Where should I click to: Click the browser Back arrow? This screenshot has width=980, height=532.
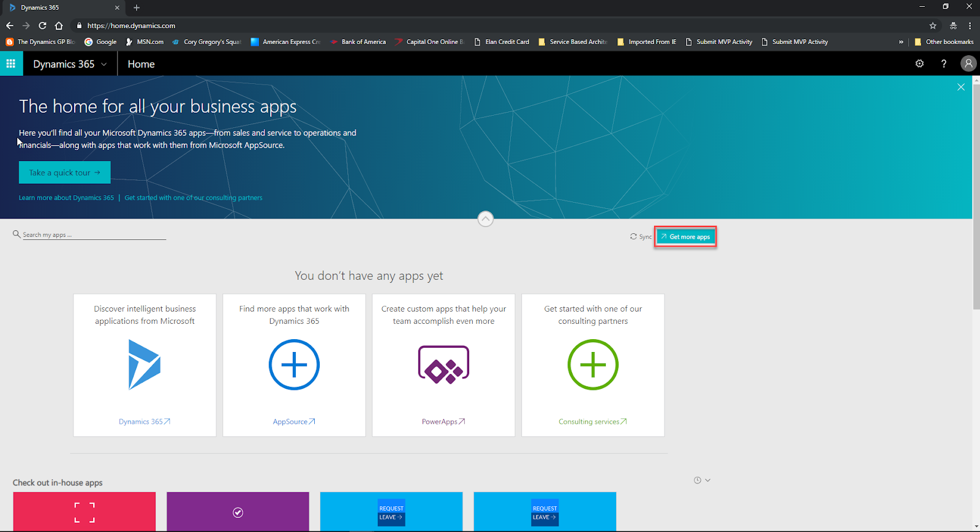10,26
